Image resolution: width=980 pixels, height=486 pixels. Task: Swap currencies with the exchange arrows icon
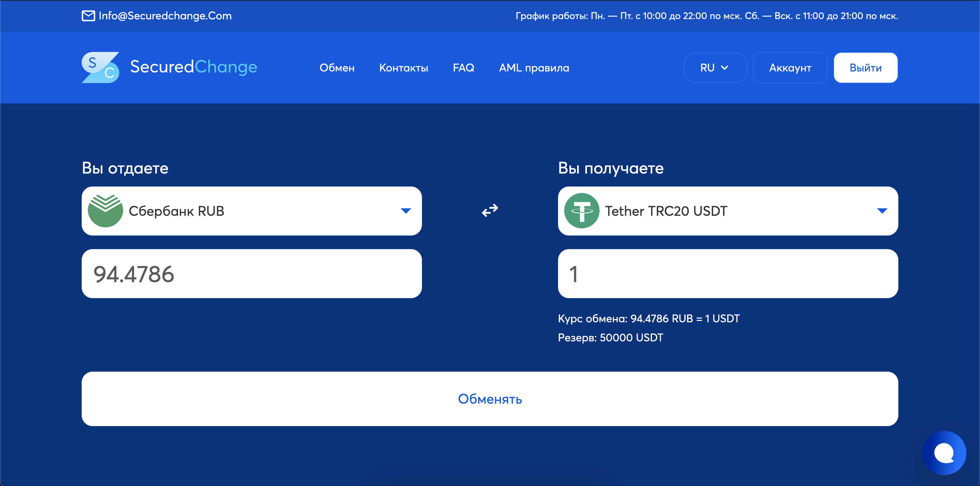pyautogui.click(x=490, y=210)
